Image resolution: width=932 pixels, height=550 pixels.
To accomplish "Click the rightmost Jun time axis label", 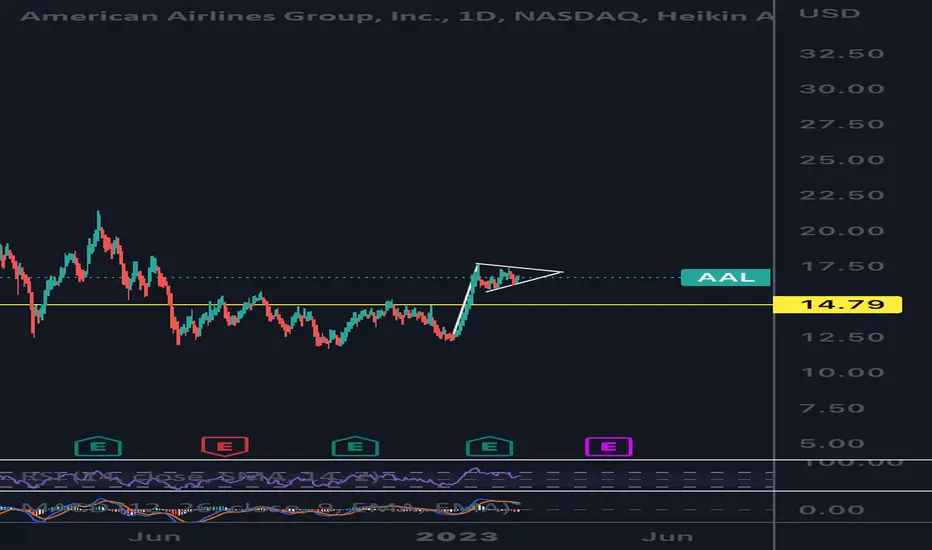I will coord(667,537).
